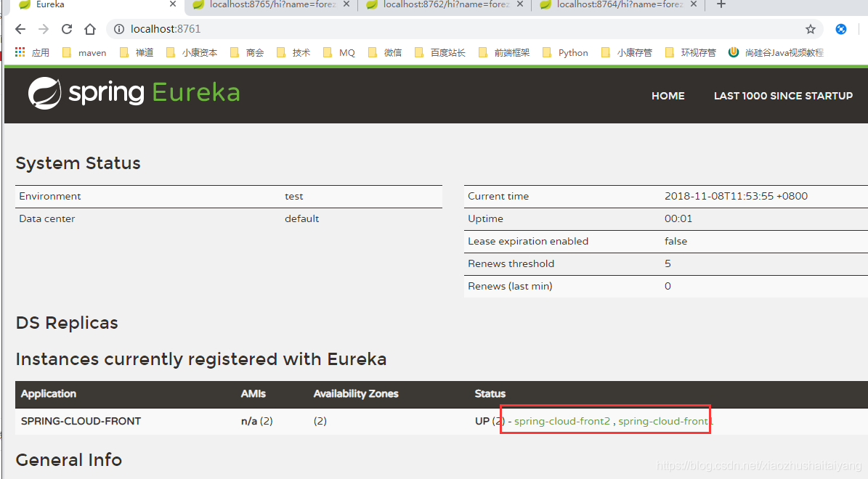Open the 禅道 bookmarks folder
This screenshot has width=868, height=479.
coord(137,52)
